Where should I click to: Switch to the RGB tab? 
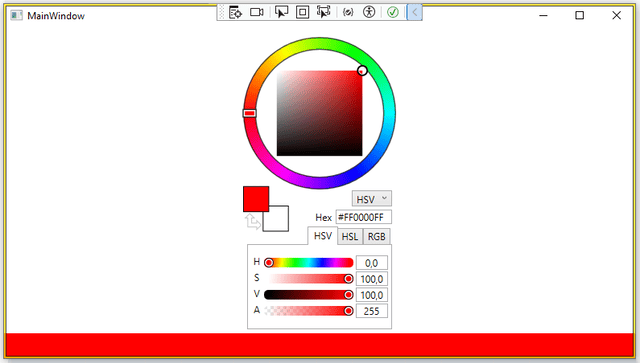(376, 236)
